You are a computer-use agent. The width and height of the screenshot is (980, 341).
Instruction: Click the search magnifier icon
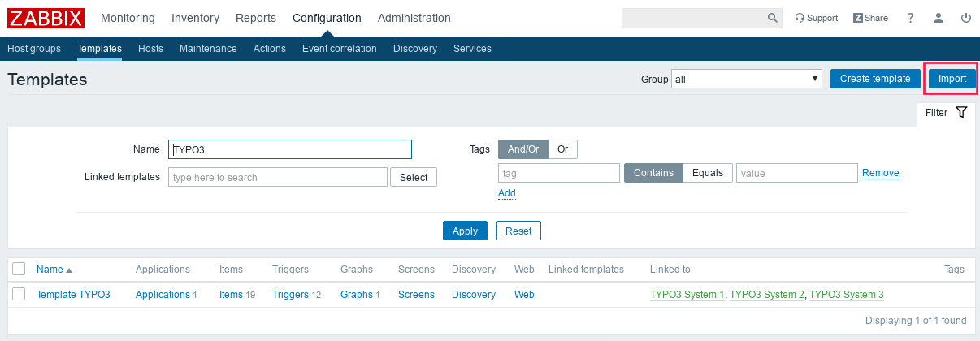pos(772,18)
